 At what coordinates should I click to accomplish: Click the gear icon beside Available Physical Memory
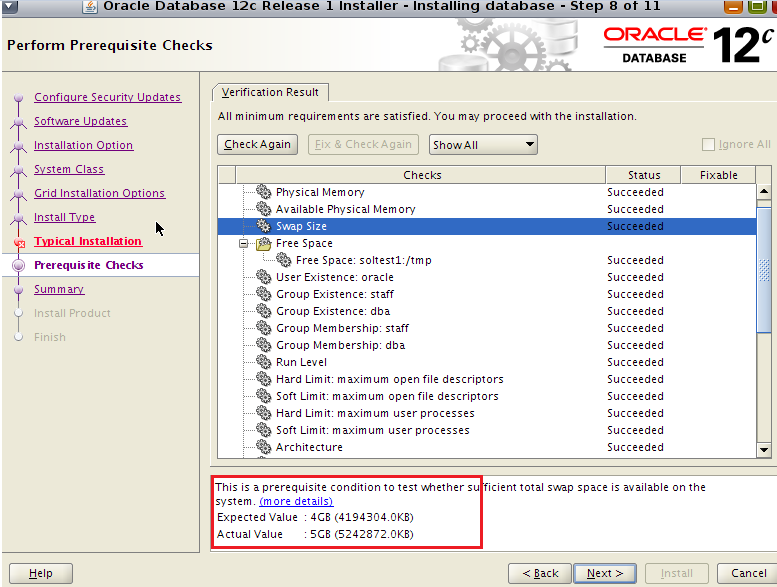[264, 209]
